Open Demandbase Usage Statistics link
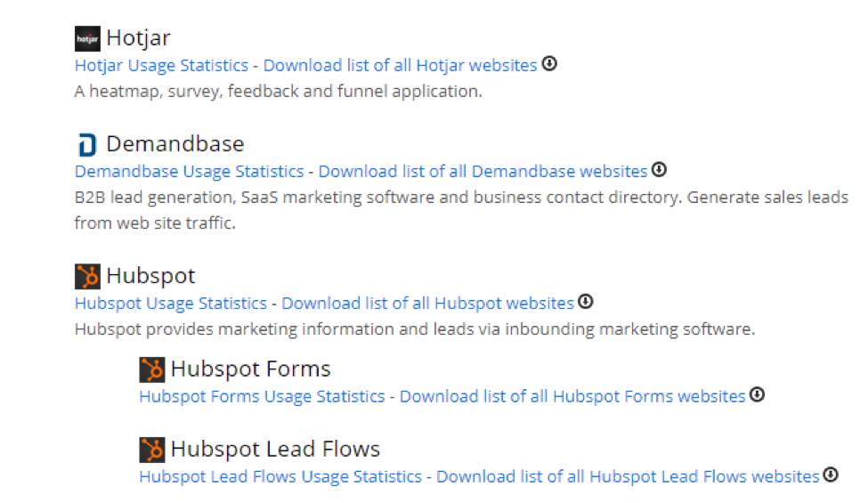 pos(189,171)
